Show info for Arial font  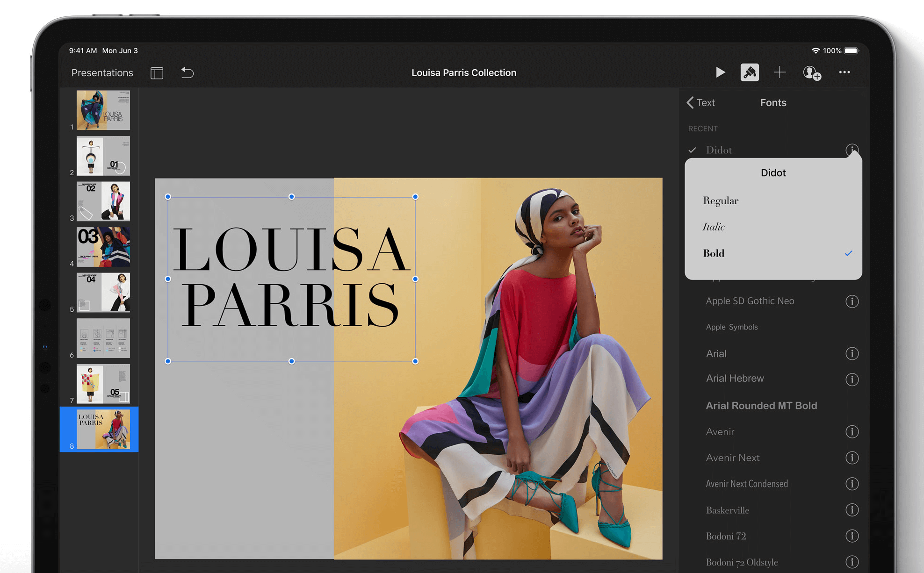pos(852,353)
